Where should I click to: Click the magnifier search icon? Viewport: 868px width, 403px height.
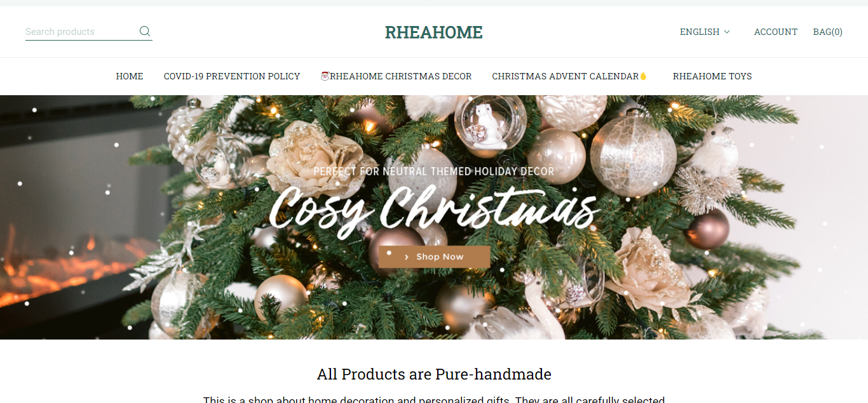pos(145,31)
